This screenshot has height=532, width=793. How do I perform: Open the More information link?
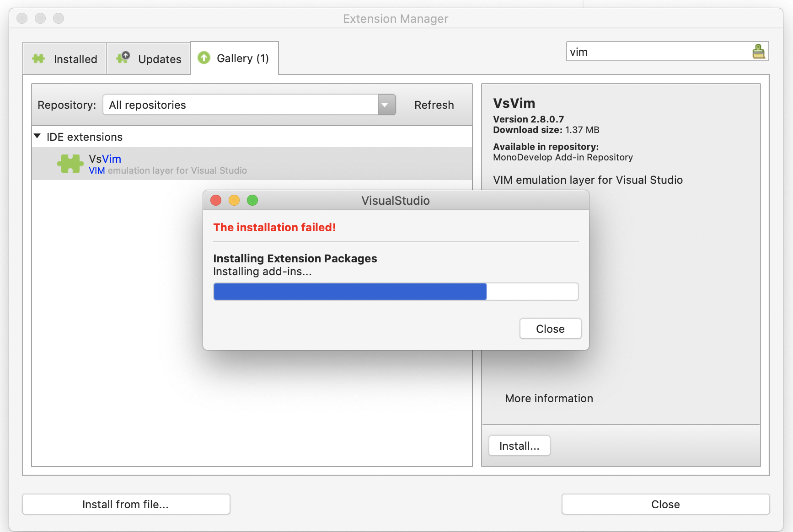(x=549, y=399)
